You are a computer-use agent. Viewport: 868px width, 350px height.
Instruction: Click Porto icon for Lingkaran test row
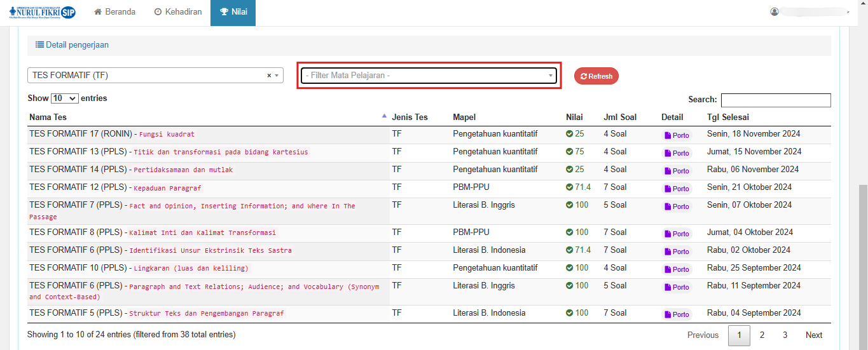click(677, 269)
